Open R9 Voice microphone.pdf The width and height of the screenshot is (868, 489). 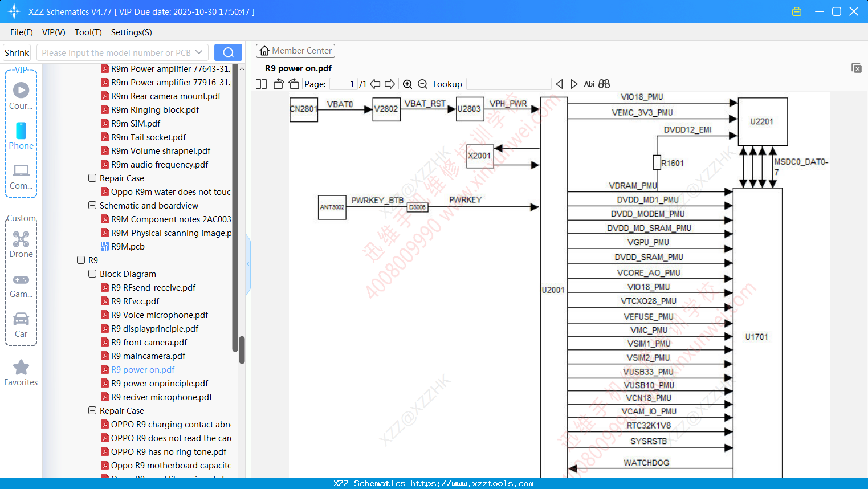click(160, 315)
